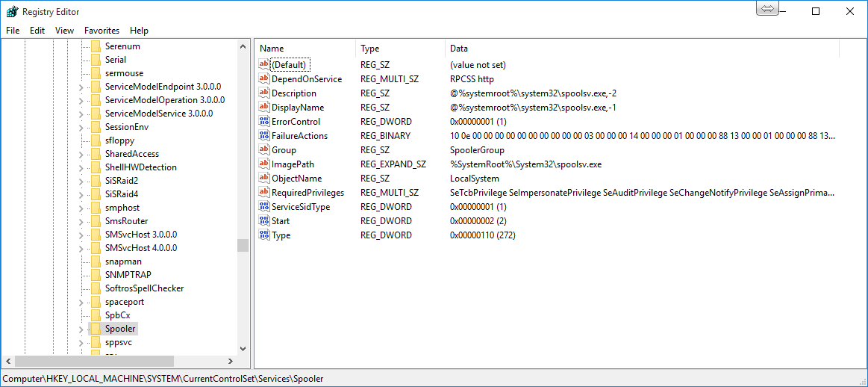
Task: Click the sfloppy folder icon
Action: click(x=96, y=140)
